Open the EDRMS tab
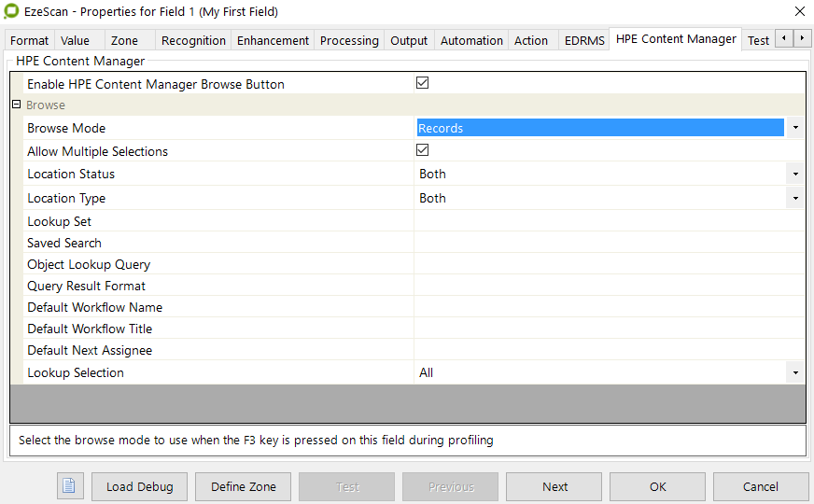This screenshot has height=504, width=814. coord(584,40)
